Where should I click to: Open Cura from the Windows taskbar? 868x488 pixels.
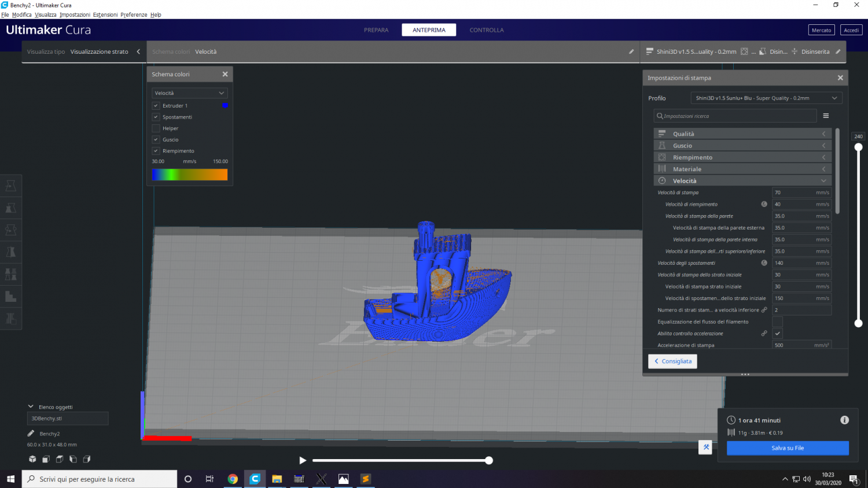[255, 479]
